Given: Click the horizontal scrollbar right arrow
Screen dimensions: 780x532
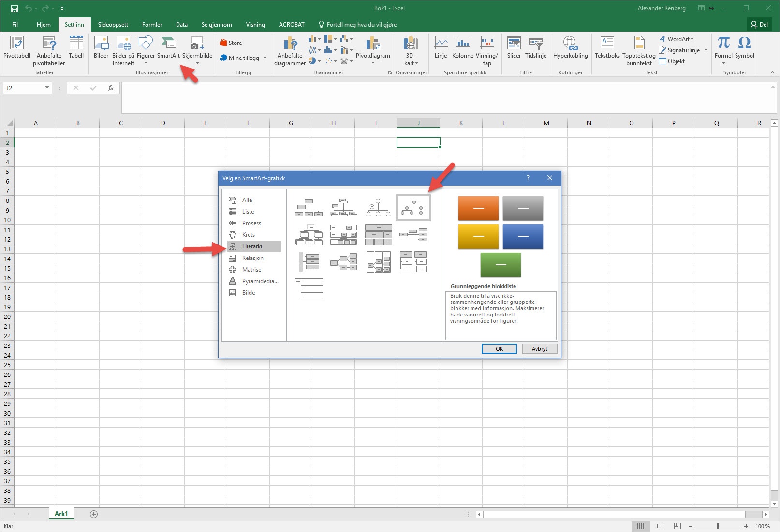Looking at the screenshot, I should point(765,514).
